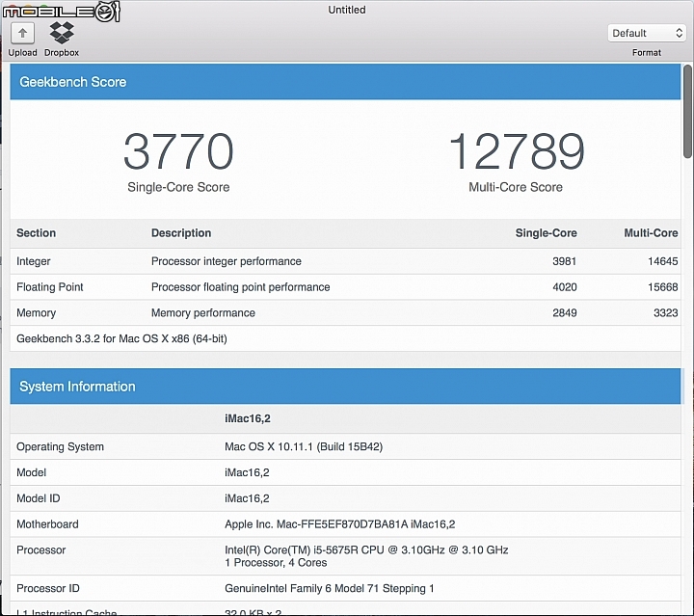
Task: Click the Processor row label
Action: point(40,550)
